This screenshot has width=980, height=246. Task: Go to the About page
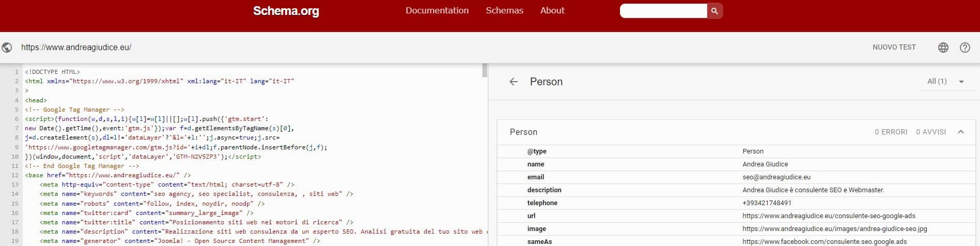552,10
